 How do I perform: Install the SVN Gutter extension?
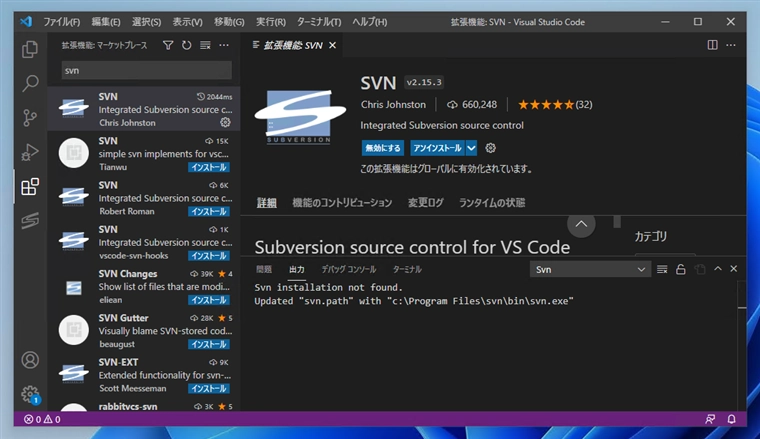tap(209, 344)
